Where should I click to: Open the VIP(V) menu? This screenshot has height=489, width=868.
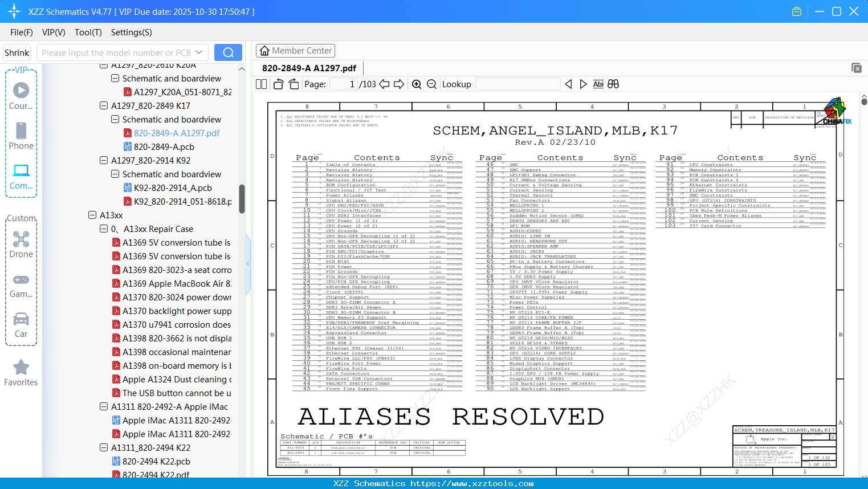click(54, 32)
